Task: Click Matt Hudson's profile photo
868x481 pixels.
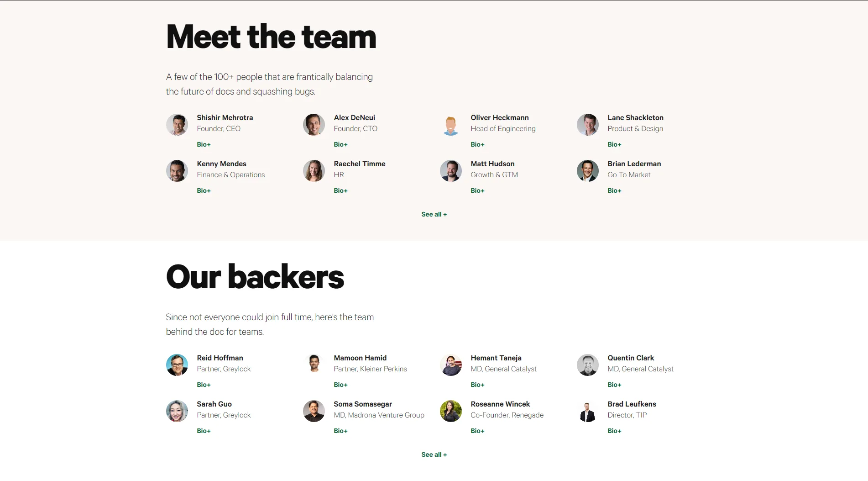Action: [x=451, y=171]
